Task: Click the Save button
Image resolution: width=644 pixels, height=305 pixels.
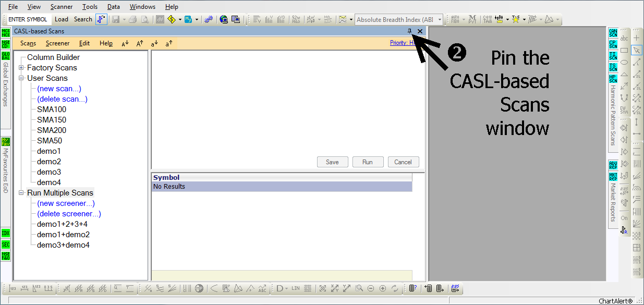Action: click(332, 162)
